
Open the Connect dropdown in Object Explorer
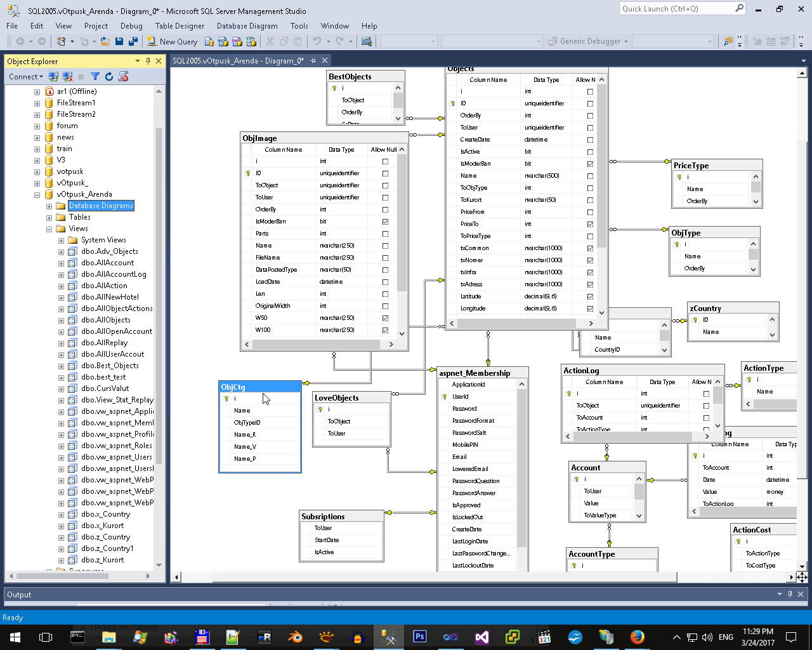click(x=26, y=77)
